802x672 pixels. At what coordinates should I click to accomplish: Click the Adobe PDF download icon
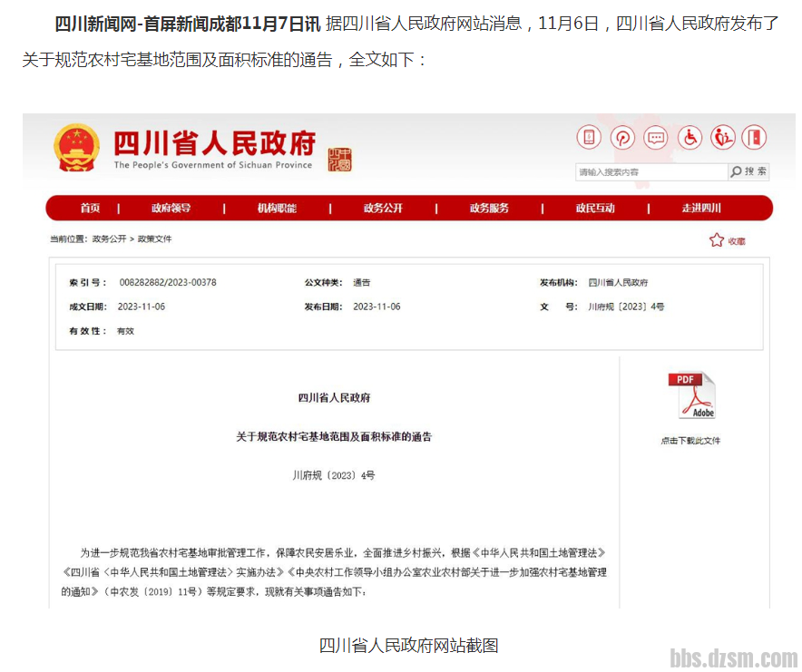tap(691, 395)
